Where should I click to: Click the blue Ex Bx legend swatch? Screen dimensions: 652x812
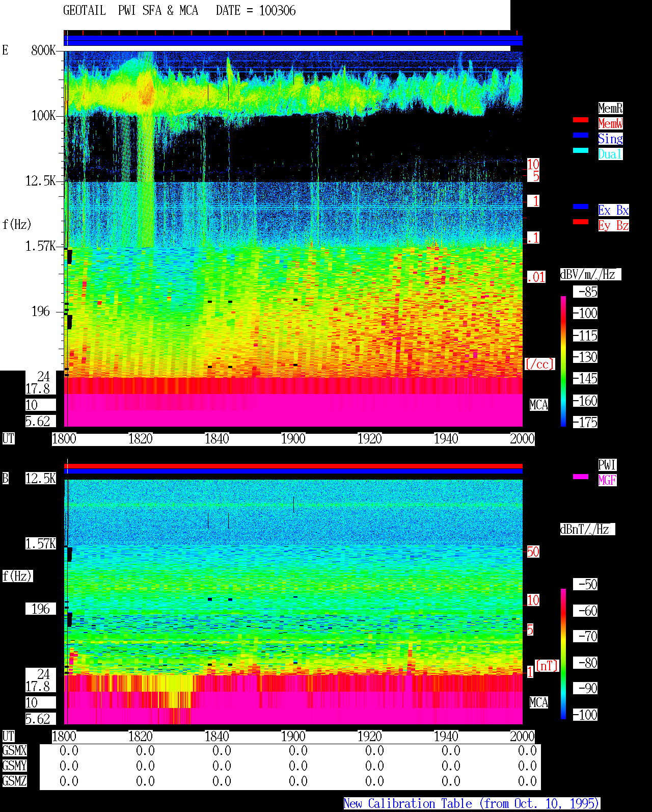[x=581, y=206]
